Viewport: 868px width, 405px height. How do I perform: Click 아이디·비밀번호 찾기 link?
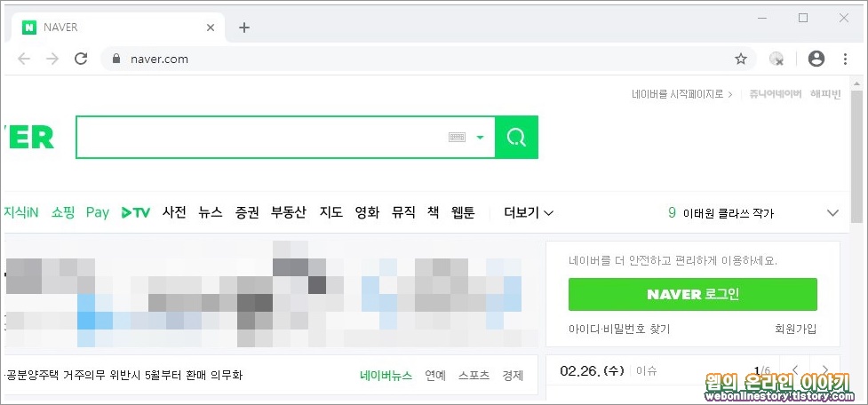coord(619,330)
